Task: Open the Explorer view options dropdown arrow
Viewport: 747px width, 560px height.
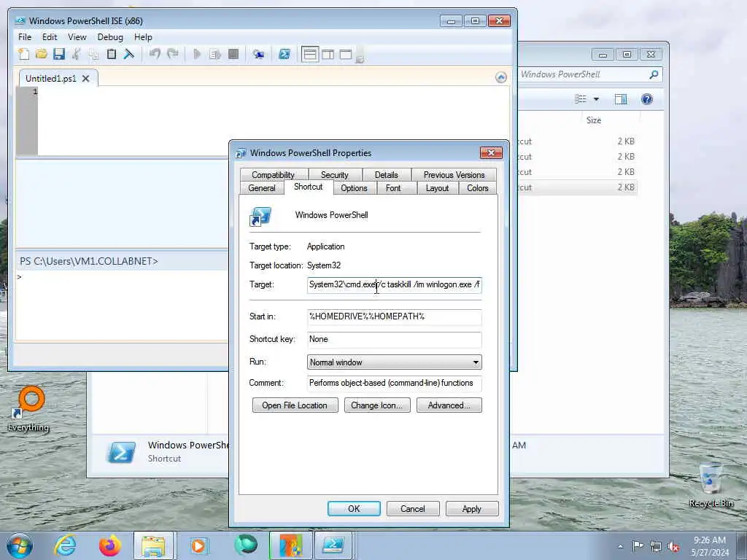Action: point(596,99)
